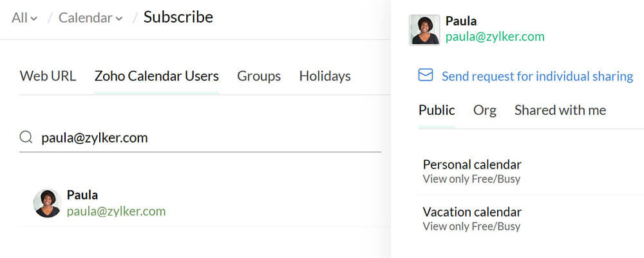The image size is (644, 258).
Task: Click paula@zylker.com email under search result
Action: [x=116, y=211]
